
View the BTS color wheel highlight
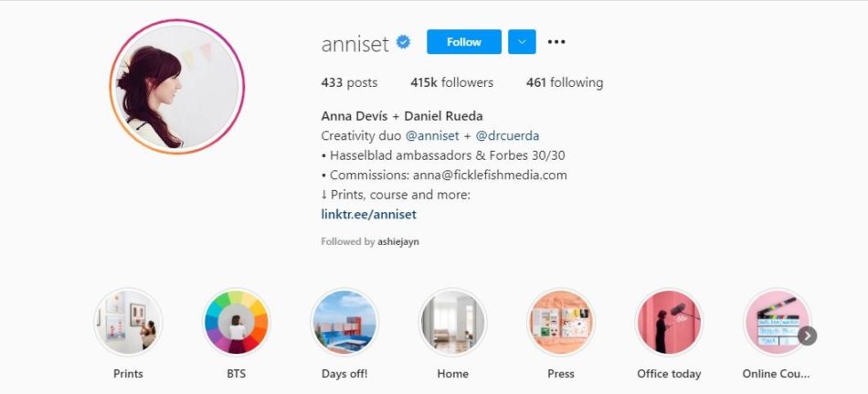(x=237, y=323)
